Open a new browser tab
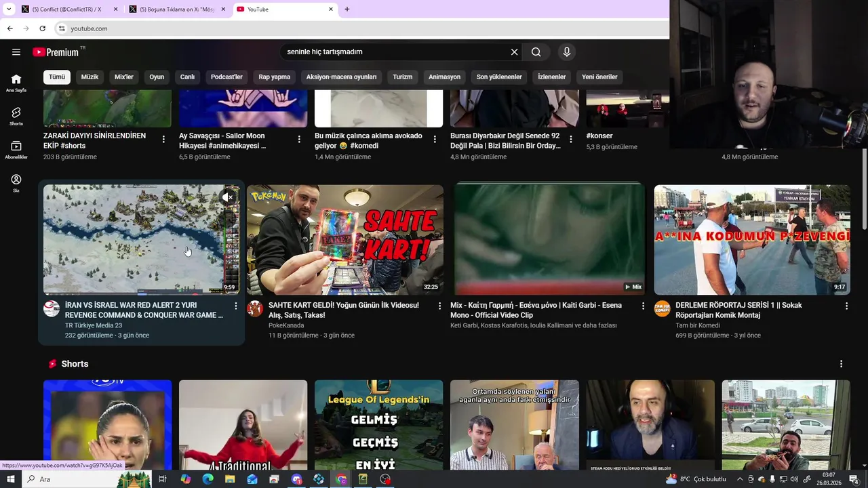 (347, 9)
